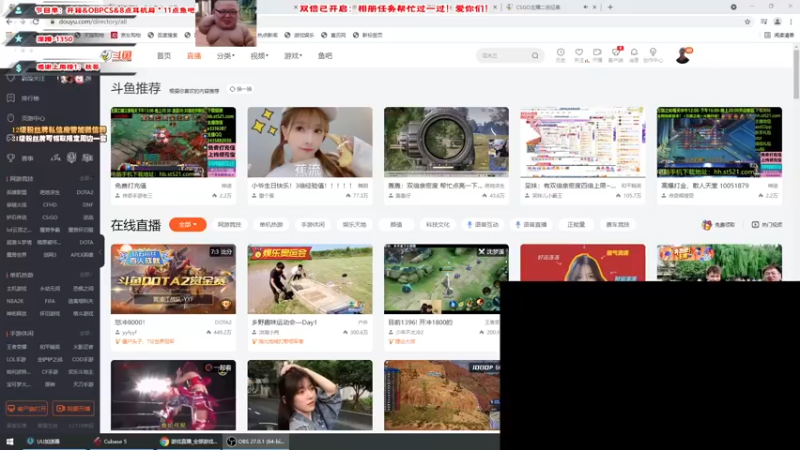Expand the 游戏 games dropdown
This screenshot has height=450, width=800.
point(293,56)
